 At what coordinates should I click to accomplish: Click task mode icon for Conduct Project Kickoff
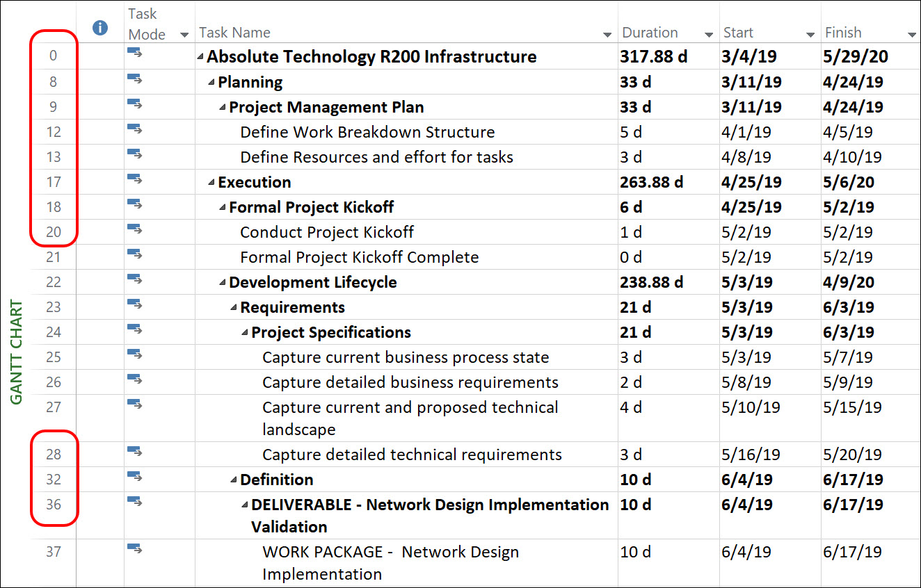pos(134,229)
